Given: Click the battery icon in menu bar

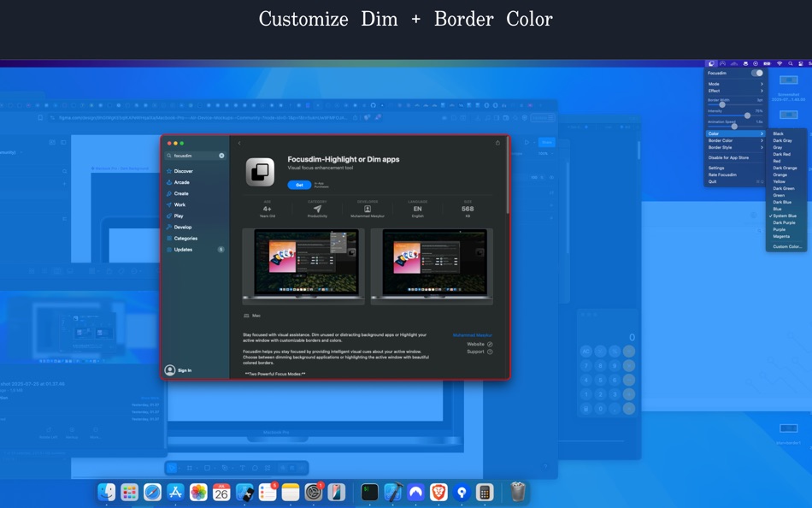Looking at the screenshot, I should coord(767,64).
